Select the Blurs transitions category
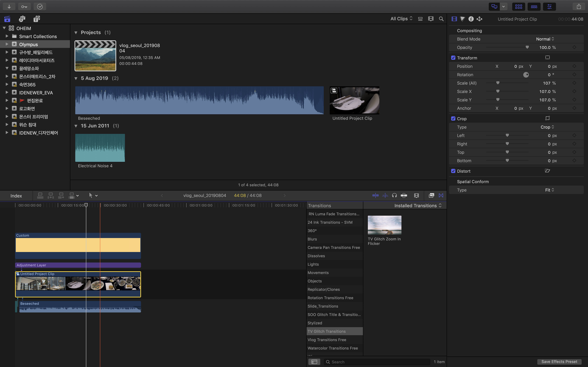The height and width of the screenshot is (367, 588). 312,239
